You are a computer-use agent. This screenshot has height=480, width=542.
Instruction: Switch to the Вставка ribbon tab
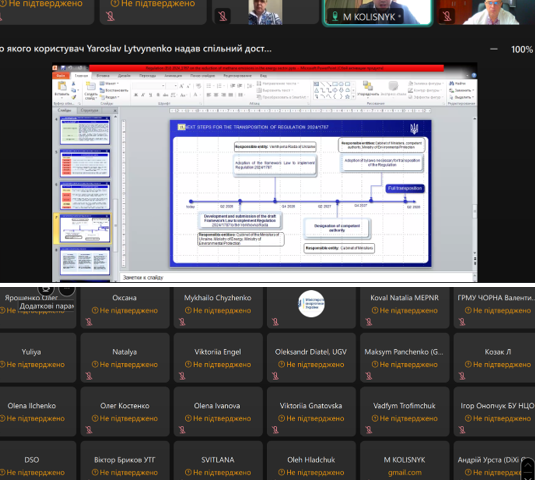[103, 75]
